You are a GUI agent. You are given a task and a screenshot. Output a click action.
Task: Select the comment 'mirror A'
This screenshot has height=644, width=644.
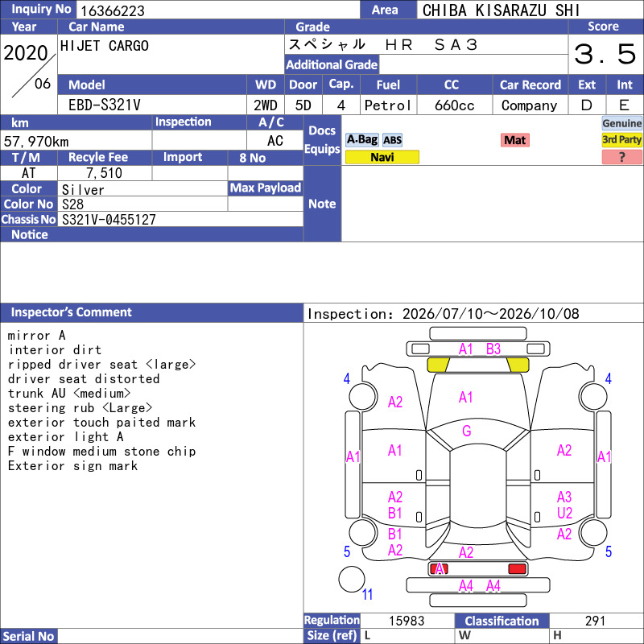point(36,336)
